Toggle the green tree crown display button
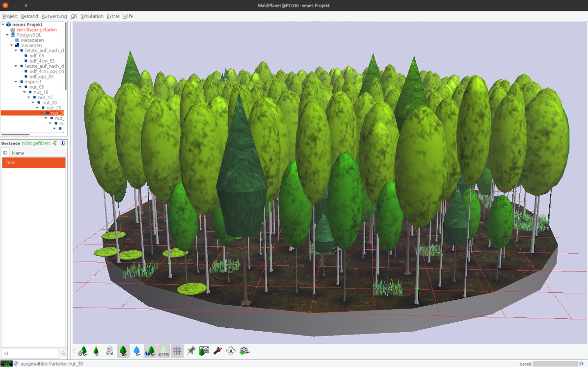Viewport: 588px width, 367px height. (x=124, y=351)
